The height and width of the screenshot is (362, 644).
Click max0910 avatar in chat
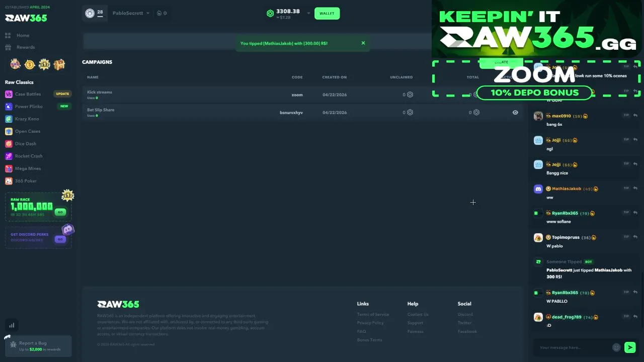[x=538, y=116]
